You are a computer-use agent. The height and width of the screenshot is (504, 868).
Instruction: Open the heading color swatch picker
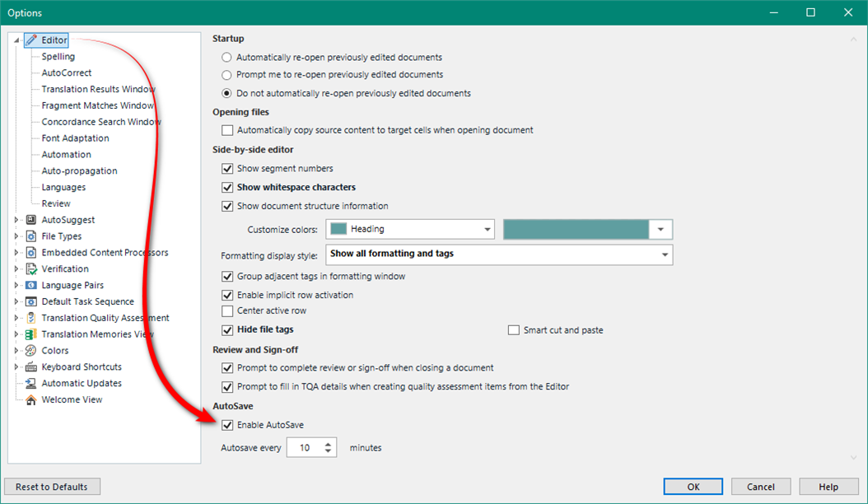[661, 228]
